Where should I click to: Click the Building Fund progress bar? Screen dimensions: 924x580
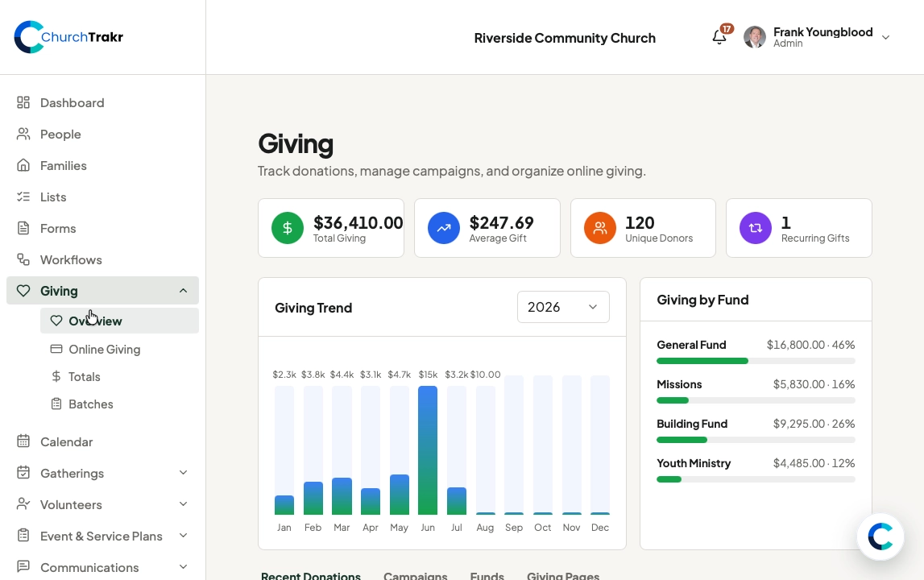click(756, 440)
